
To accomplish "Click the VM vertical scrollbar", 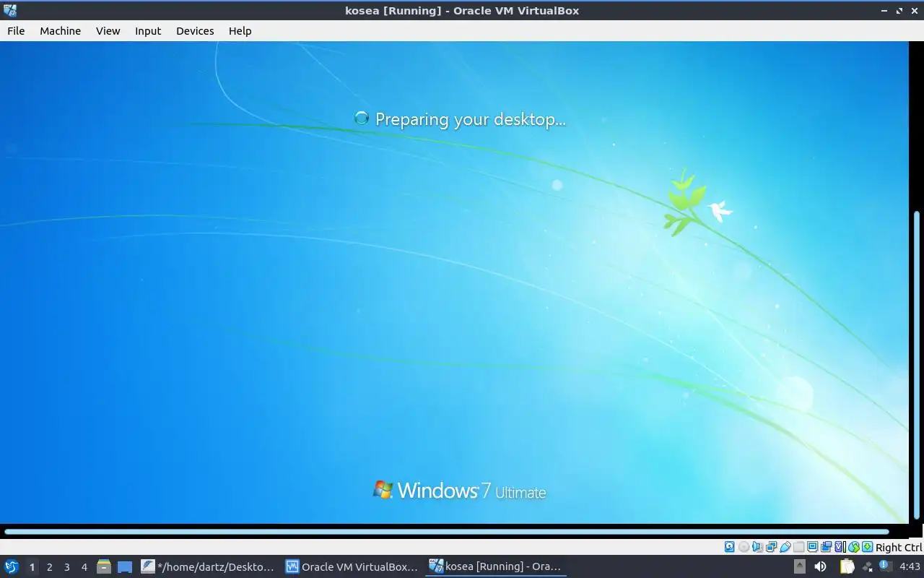I will pos(918,365).
